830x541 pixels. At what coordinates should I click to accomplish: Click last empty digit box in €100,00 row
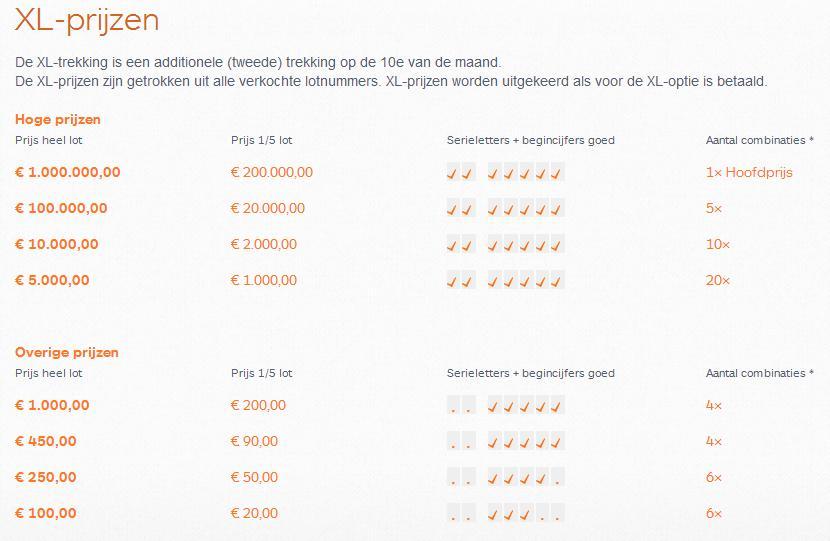(557, 514)
